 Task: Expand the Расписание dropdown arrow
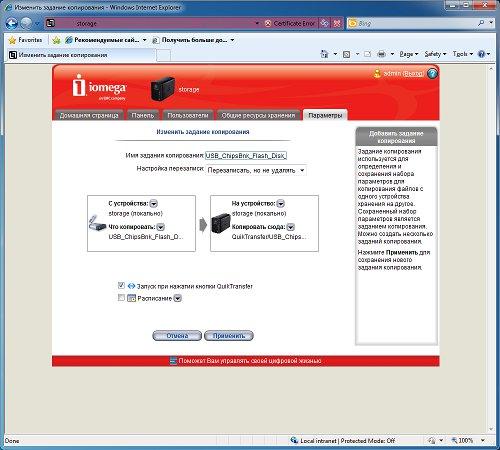click(x=178, y=298)
